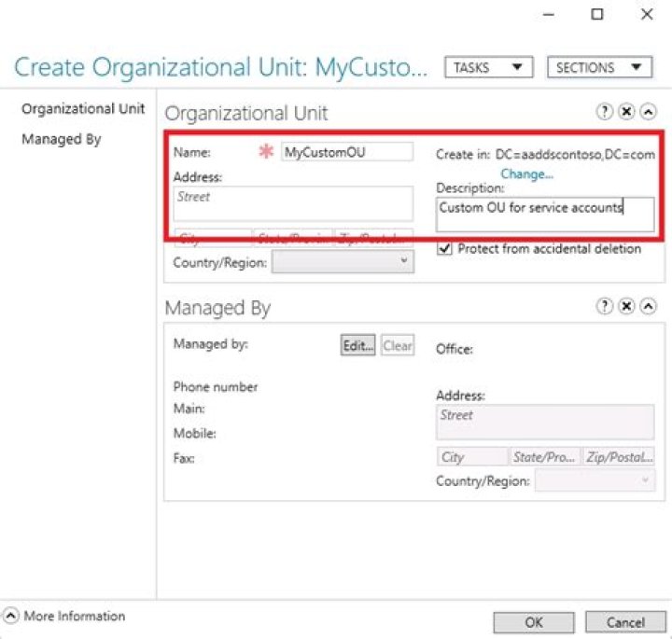
Task: Click the Edit... button for Managed by
Action: (357, 345)
